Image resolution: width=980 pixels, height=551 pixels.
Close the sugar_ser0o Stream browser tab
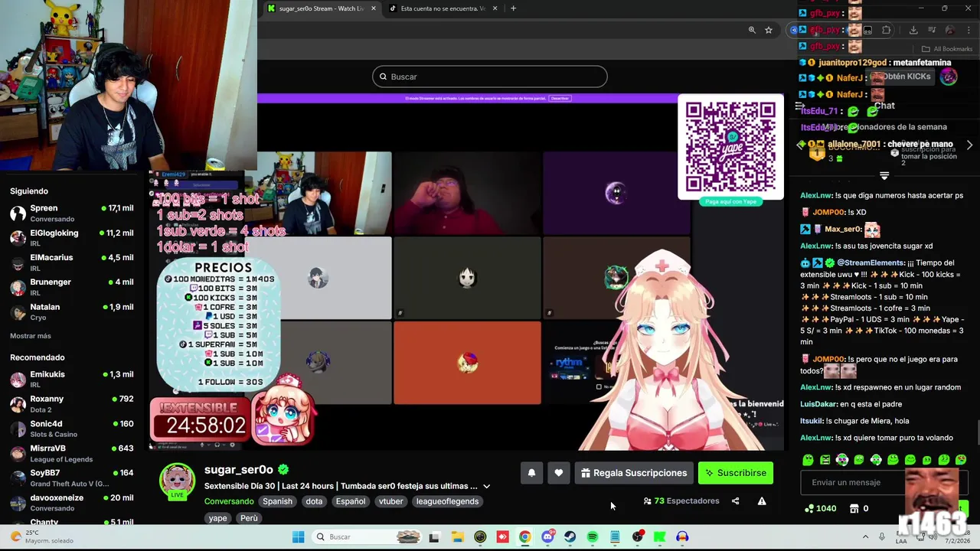pos(374,8)
